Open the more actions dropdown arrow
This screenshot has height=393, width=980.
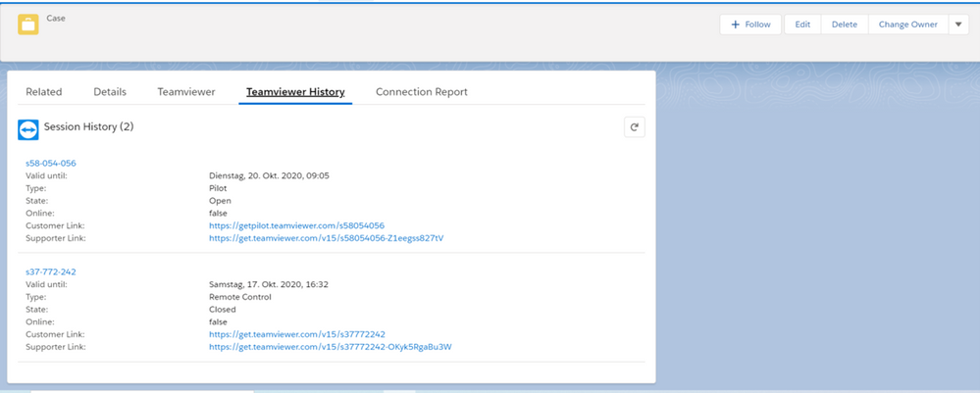[x=958, y=25]
